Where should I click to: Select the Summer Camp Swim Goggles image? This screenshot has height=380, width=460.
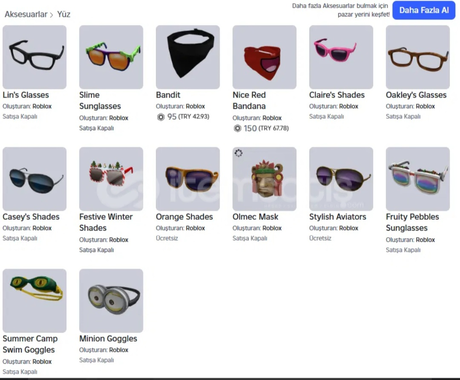pos(34,301)
